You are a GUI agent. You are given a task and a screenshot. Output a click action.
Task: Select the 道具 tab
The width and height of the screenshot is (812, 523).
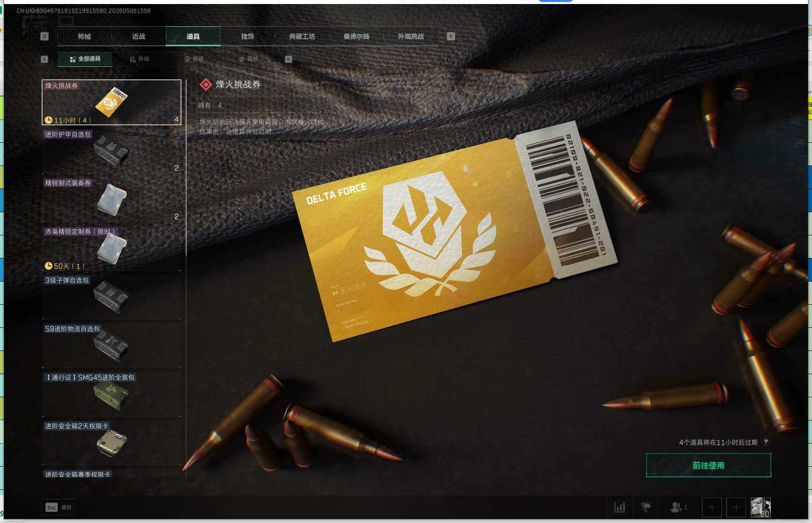(193, 36)
